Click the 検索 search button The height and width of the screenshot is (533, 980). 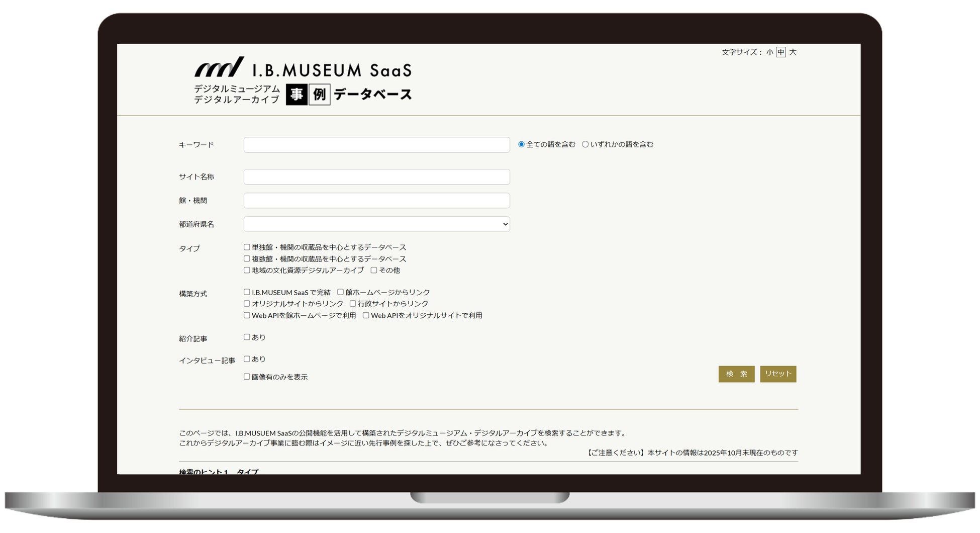coord(736,374)
